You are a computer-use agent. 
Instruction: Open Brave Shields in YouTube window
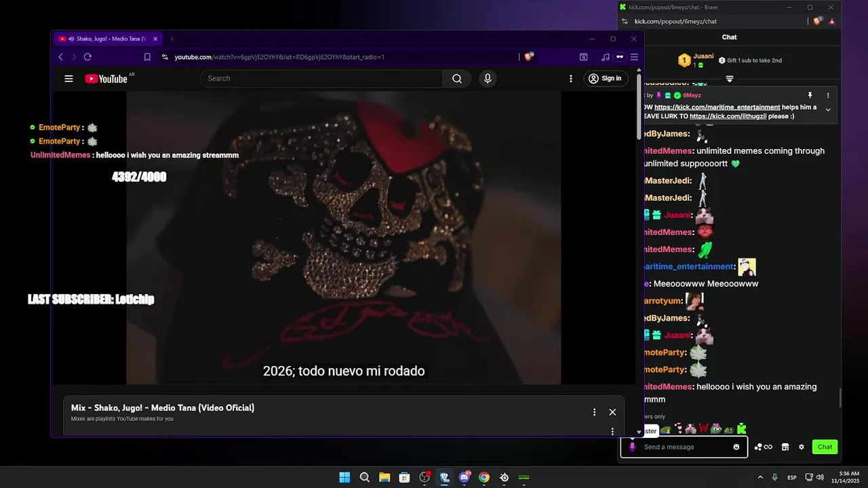(529, 57)
